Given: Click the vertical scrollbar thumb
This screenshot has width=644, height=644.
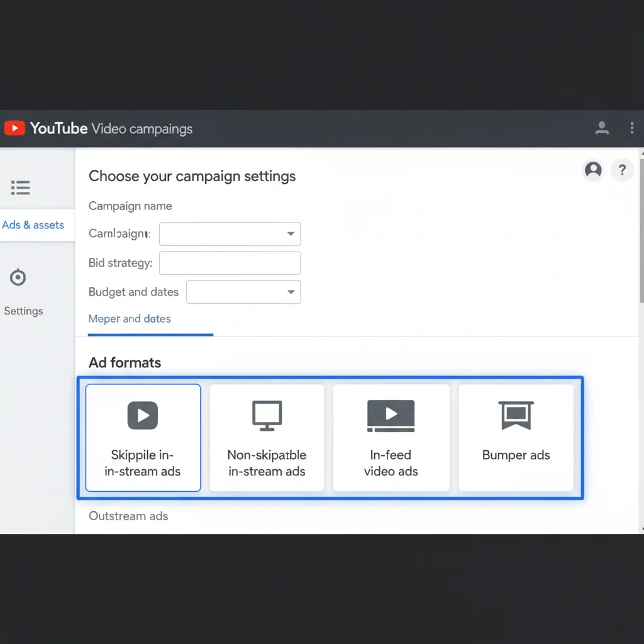Looking at the screenshot, I should point(641,230).
